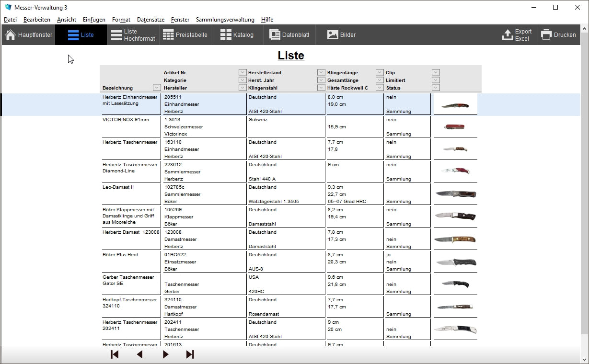
Task: Open the Katalog view
Action: [237, 35]
